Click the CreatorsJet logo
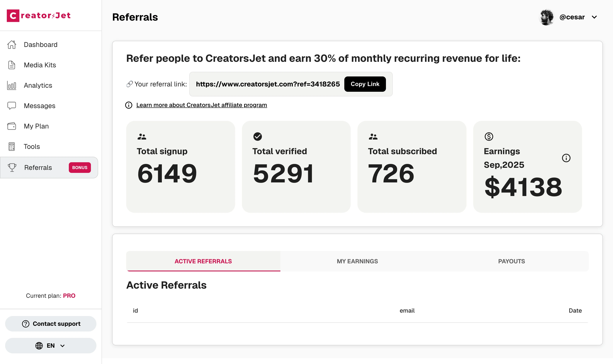The image size is (613, 364). pos(39,16)
